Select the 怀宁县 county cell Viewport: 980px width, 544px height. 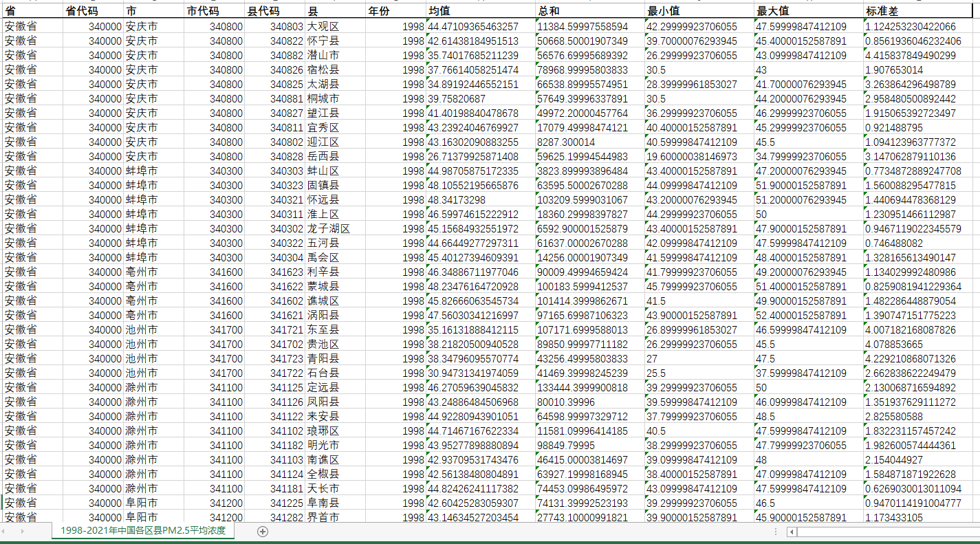336,41
